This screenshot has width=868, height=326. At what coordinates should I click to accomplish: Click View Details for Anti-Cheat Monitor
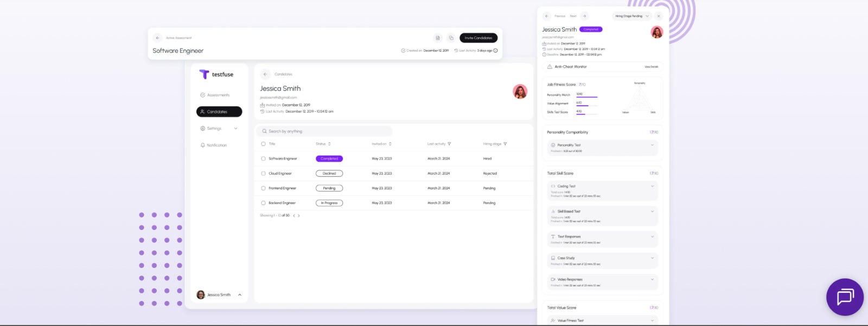[651, 67]
